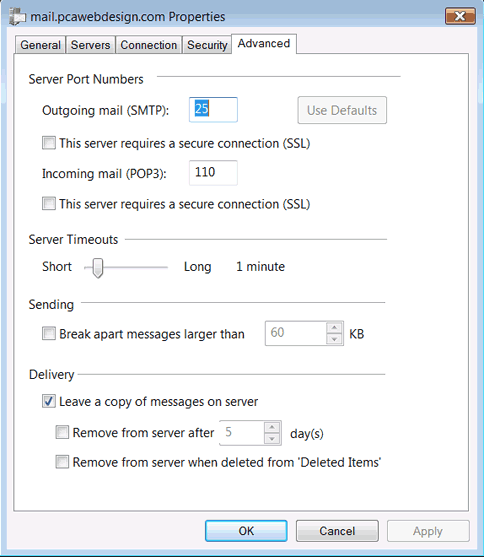
Task: Tick Remove when deleted from 'Deleted Items'
Action: click(62, 462)
